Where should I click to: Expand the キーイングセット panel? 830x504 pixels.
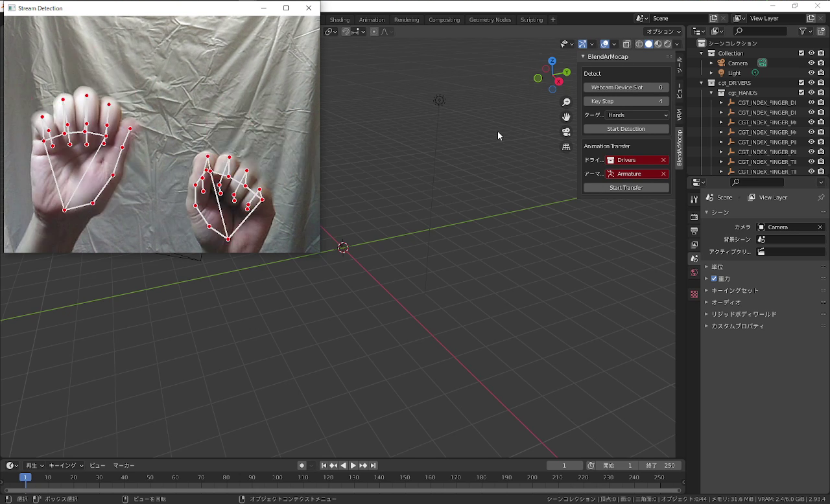706,291
